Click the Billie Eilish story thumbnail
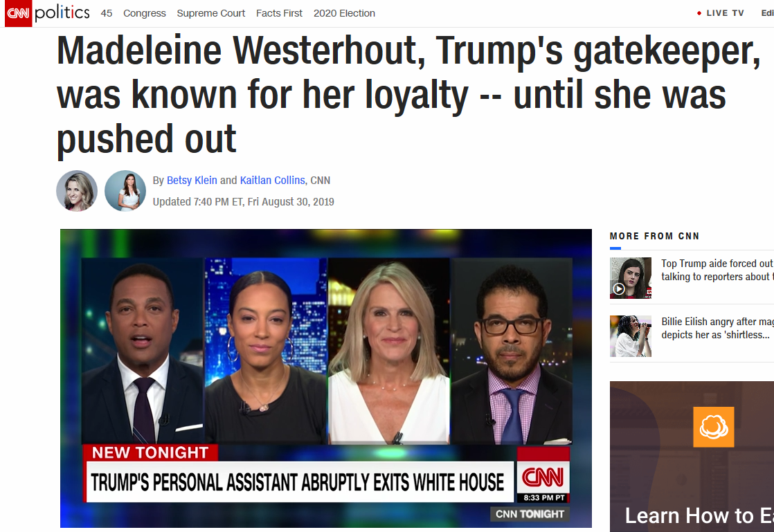The height and width of the screenshot is (532, 774). [631, 336]
